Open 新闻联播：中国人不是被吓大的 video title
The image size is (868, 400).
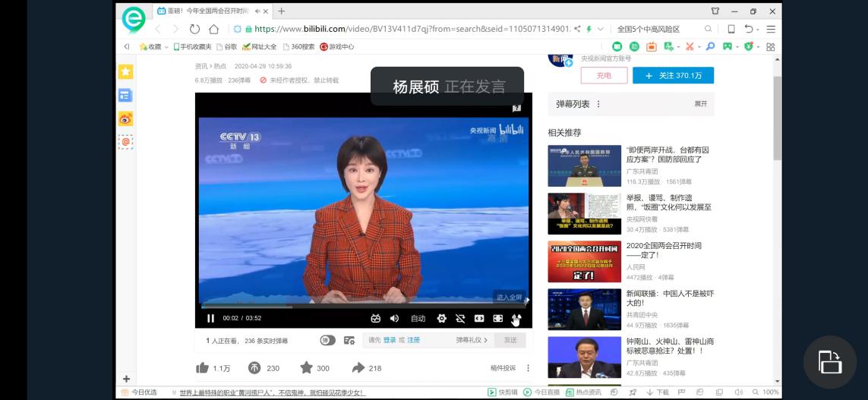point(670,298)
